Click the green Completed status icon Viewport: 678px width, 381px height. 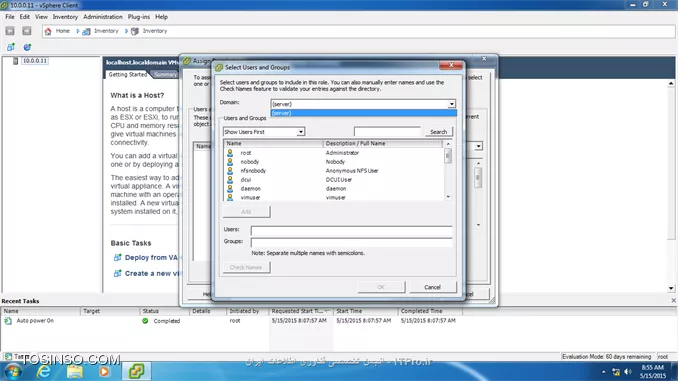tap(145, 321)
